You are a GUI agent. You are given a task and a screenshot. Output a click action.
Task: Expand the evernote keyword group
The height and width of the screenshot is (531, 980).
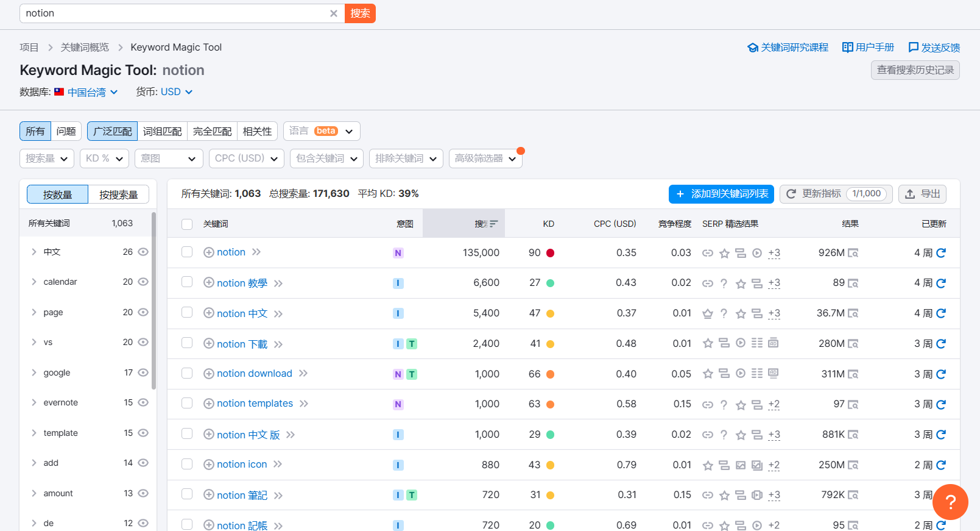coord(34,402)
